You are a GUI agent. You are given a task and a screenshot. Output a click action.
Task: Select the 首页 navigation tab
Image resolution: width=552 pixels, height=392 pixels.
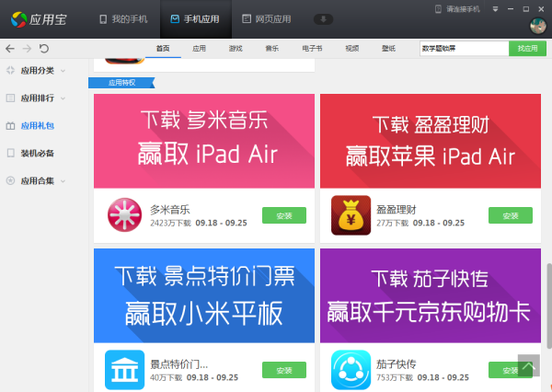pos(163,48)
